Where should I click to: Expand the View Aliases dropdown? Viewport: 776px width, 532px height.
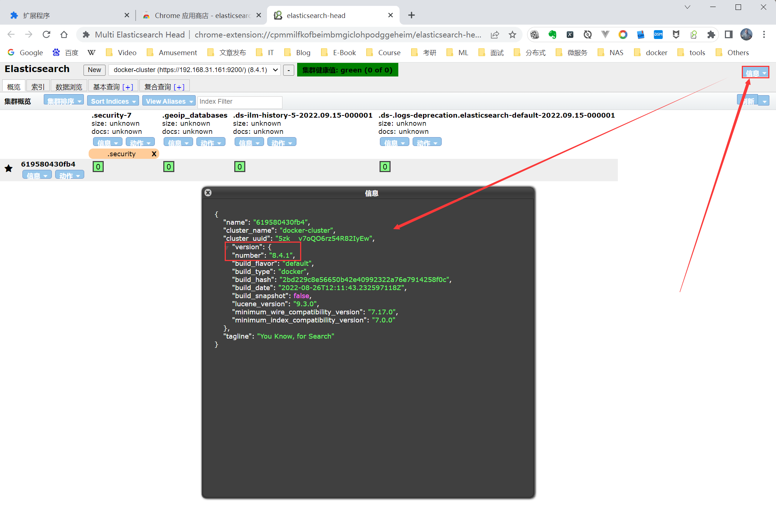coord(169,101)
